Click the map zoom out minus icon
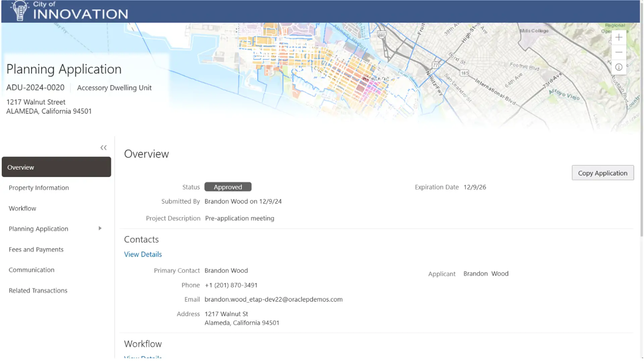 (619, 52)
